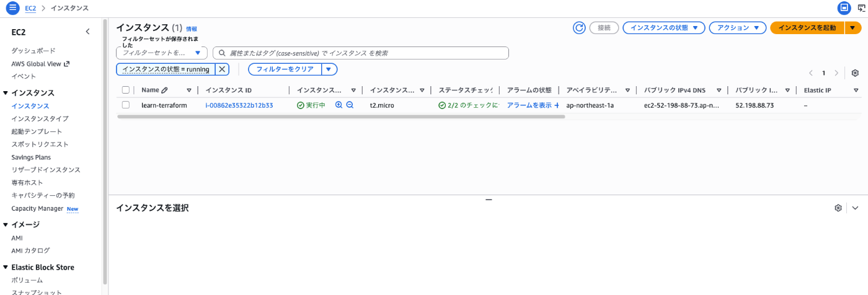The height and width of the screenshot is (295, 868).
Task: Open table preferences gear beside pagination
Action: coord(855,73)
